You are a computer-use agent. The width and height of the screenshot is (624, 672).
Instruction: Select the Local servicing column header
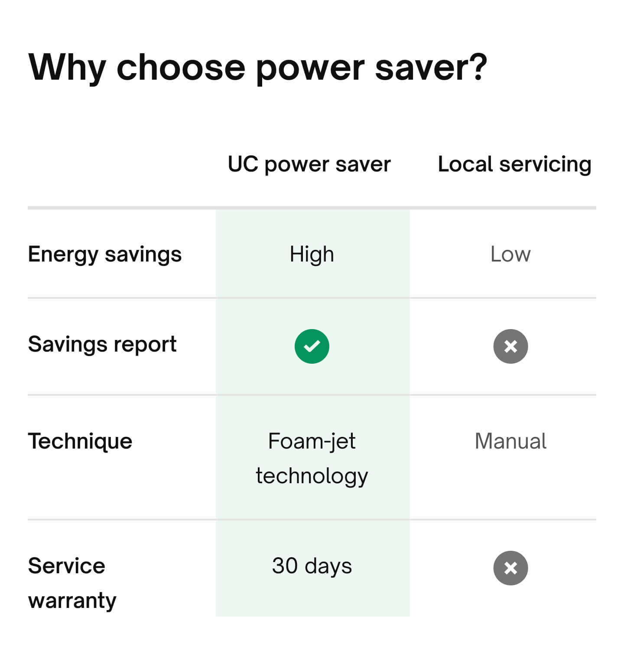click(514, 164)
